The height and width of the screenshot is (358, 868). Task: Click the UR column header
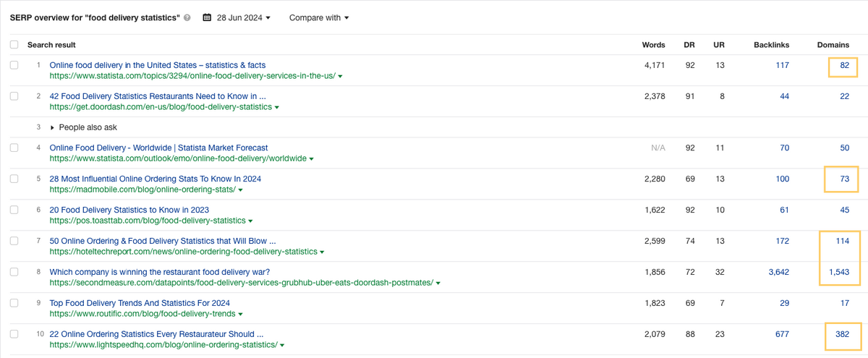pos(719,45)
